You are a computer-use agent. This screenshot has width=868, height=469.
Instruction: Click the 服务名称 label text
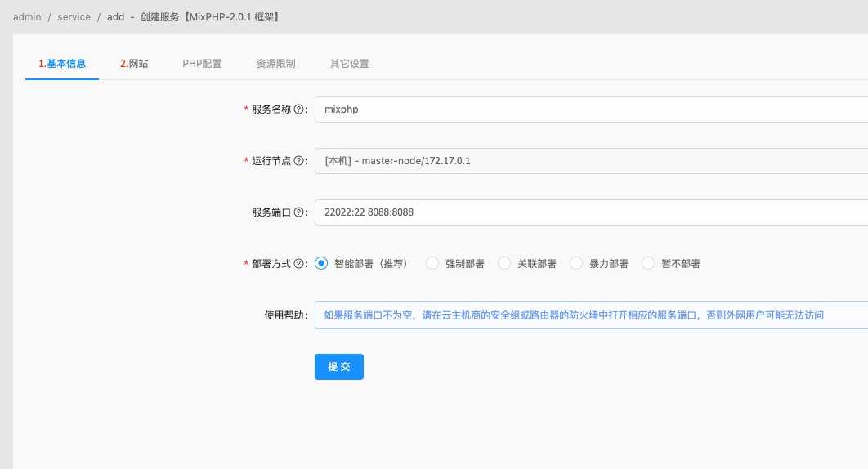pyautogui.click(x=271, y=109)
